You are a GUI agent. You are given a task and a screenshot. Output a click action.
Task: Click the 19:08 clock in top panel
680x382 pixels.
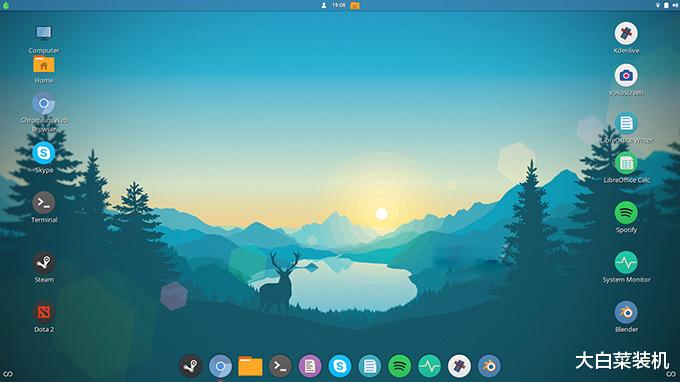(x=339, y=5)
